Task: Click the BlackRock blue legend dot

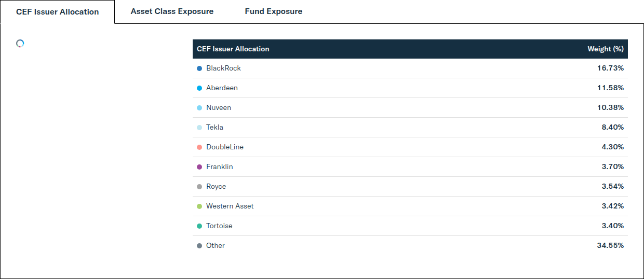Action: point(199,68)
